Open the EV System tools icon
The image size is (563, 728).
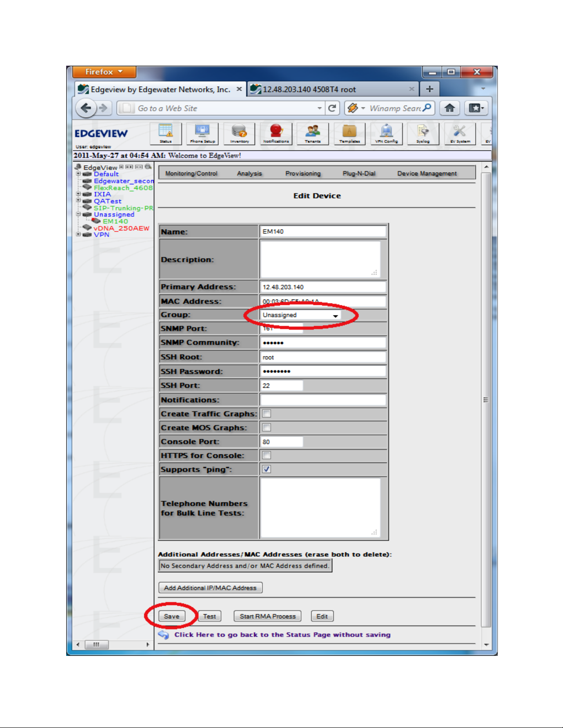point(460,134)
